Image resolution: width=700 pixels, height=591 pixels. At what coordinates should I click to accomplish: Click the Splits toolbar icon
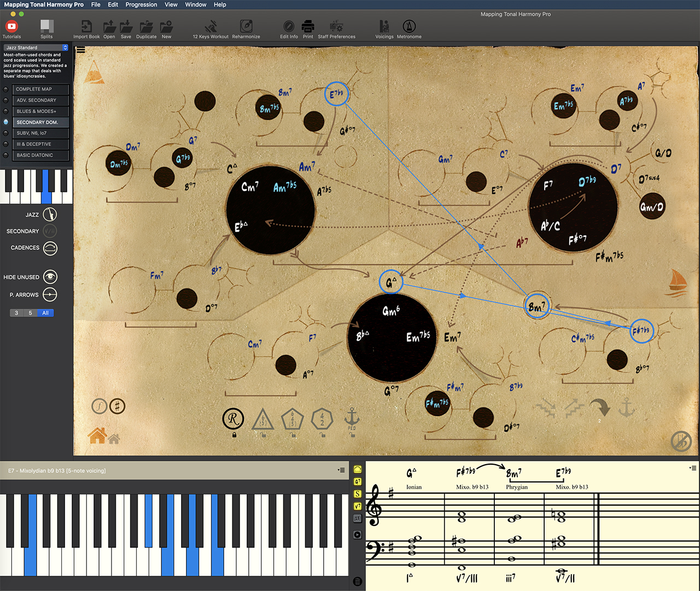point(47,26)
